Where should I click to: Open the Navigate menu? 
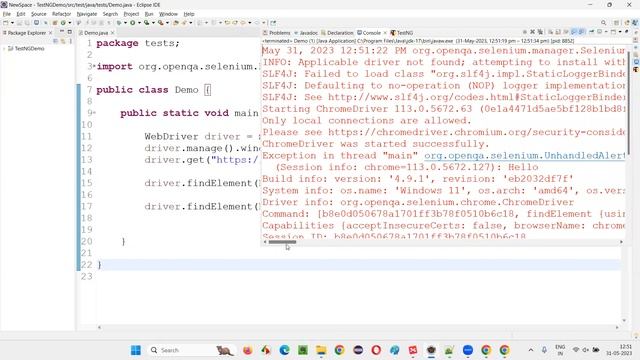[87, 14]
